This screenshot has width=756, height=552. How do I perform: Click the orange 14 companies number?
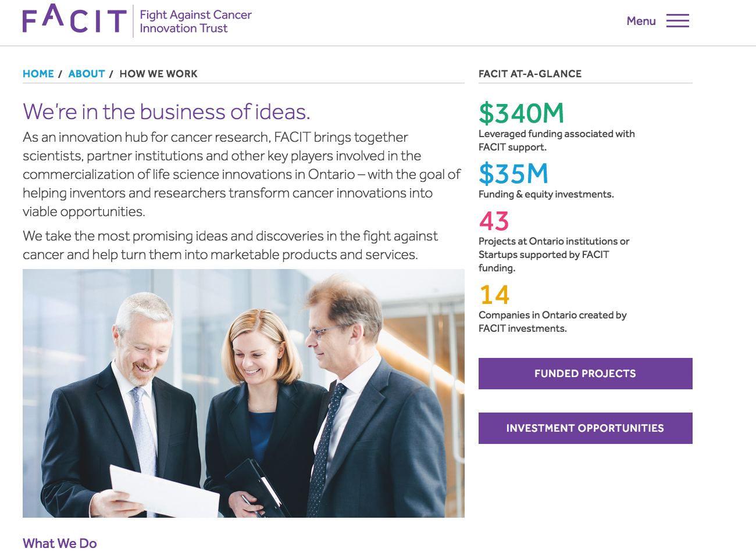(x=494, y=295)
